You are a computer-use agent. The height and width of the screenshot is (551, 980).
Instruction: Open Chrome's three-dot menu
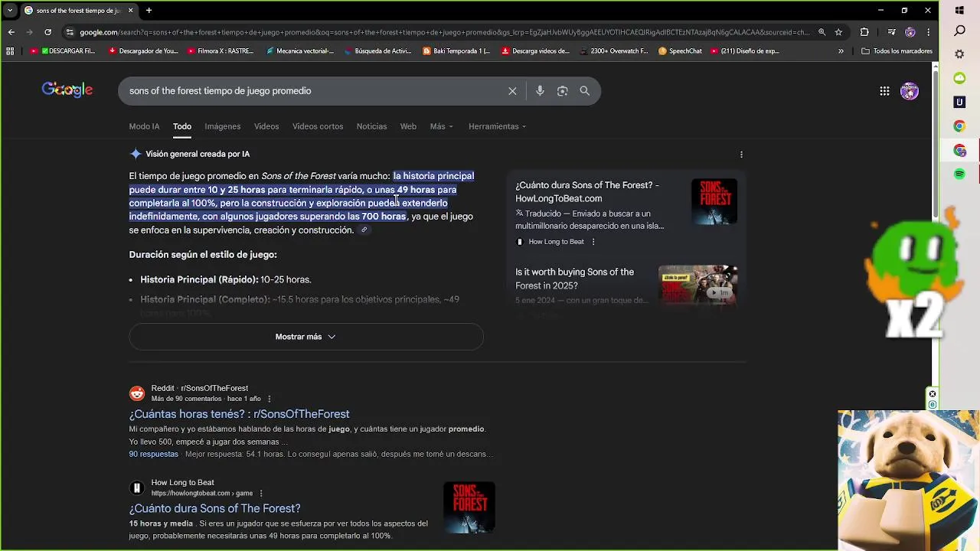pyautogui.click(x=929, y=32)
